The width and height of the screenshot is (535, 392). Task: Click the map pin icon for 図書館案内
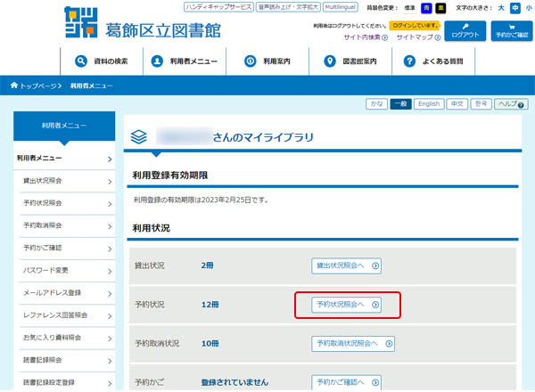pyautogui.click(x=330, y=61)
